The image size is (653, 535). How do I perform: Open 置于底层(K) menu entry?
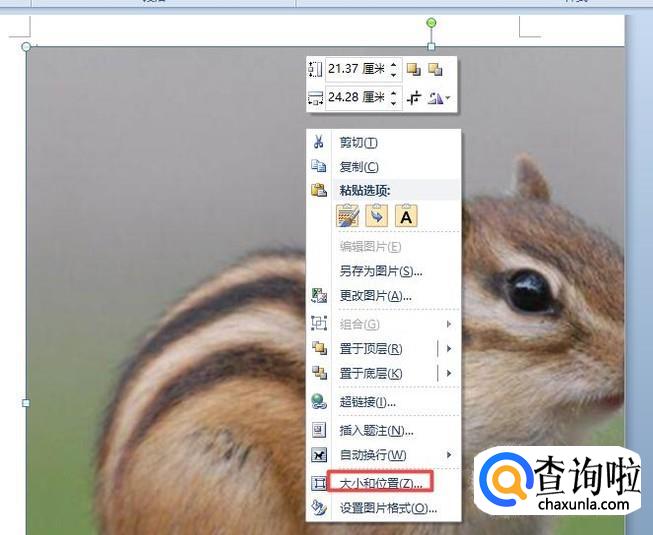[384, 373]
